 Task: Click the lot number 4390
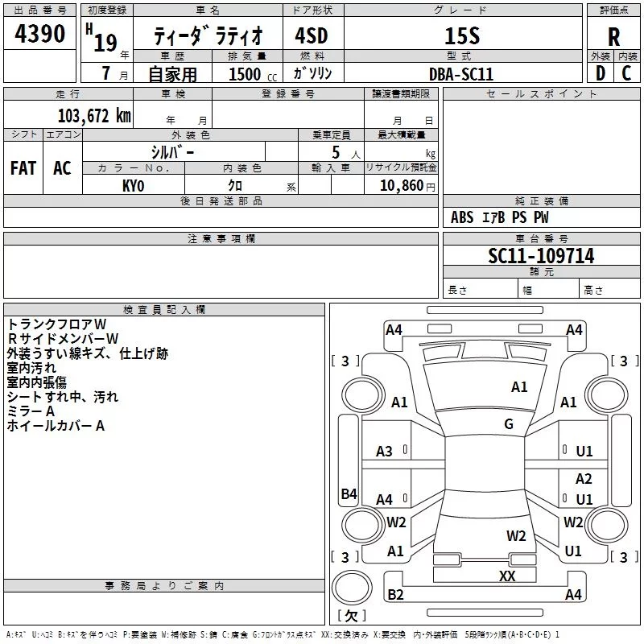click(39, 34)
